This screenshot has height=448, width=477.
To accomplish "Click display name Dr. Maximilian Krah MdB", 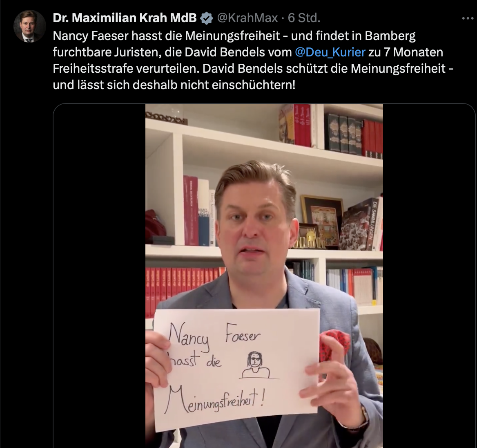I will [125, 18].
